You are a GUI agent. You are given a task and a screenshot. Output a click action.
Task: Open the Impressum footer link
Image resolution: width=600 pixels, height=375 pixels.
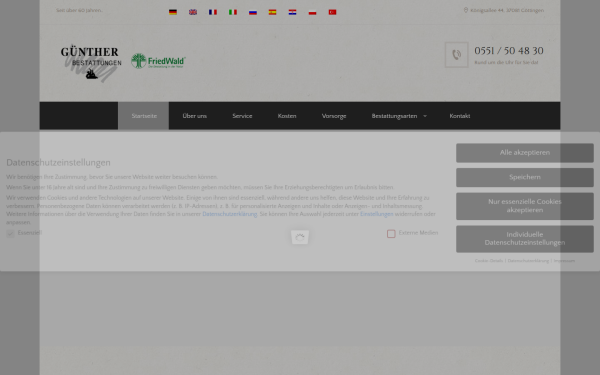click(x=564, y=261)
